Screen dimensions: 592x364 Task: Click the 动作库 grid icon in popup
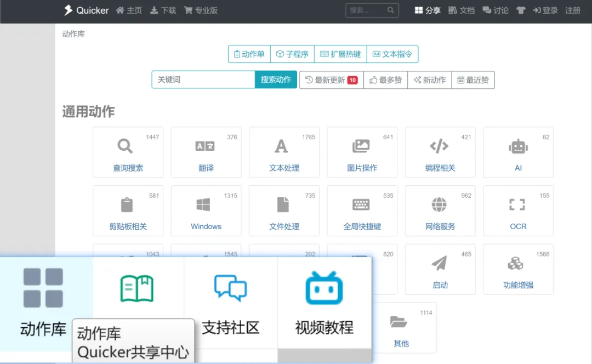point(43,288)
